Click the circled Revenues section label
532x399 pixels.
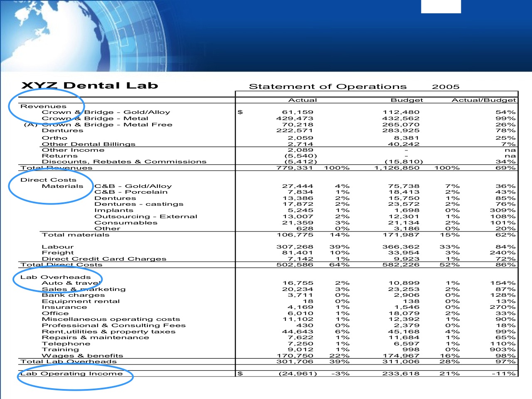pos(43,106)
